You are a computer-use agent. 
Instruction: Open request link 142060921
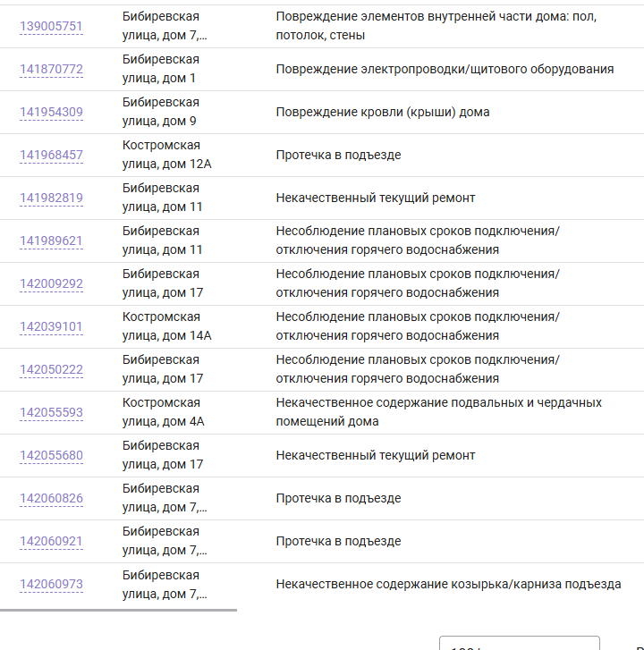51,541
